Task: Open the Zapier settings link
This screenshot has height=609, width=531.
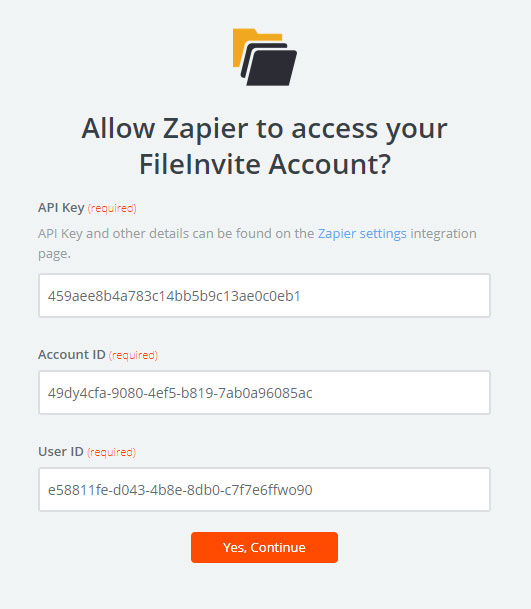Action: coord(362,233)
